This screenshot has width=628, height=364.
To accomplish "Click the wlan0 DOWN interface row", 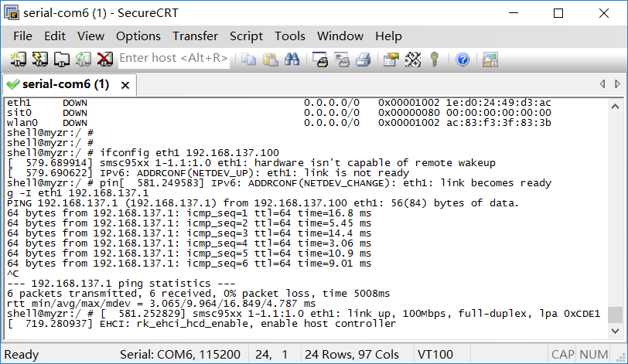I will [278, 123].
